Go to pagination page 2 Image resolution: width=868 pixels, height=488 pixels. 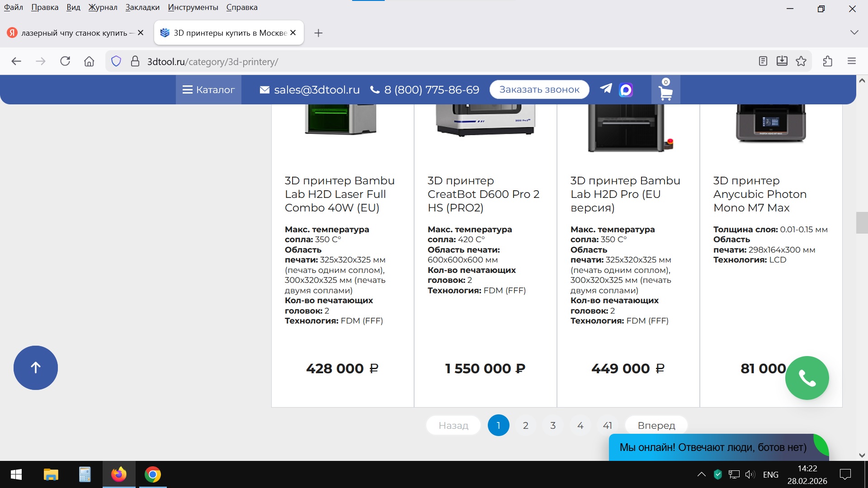click(525, 426)
